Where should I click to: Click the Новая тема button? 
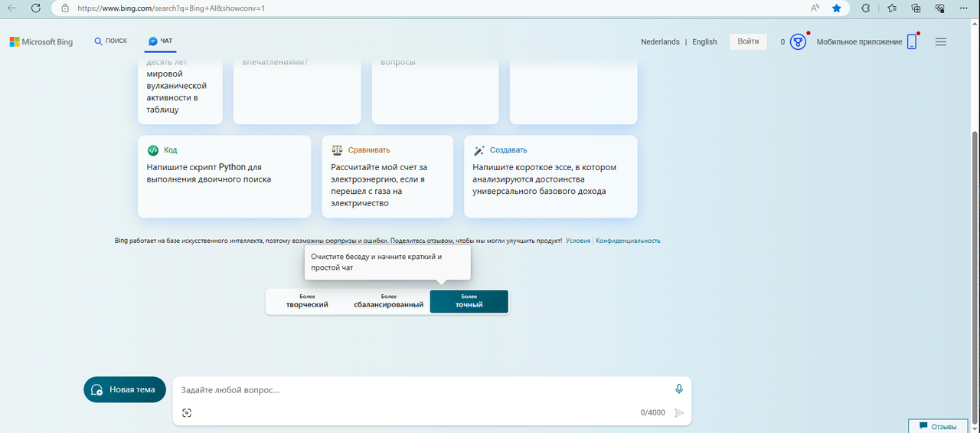[125, 389]
